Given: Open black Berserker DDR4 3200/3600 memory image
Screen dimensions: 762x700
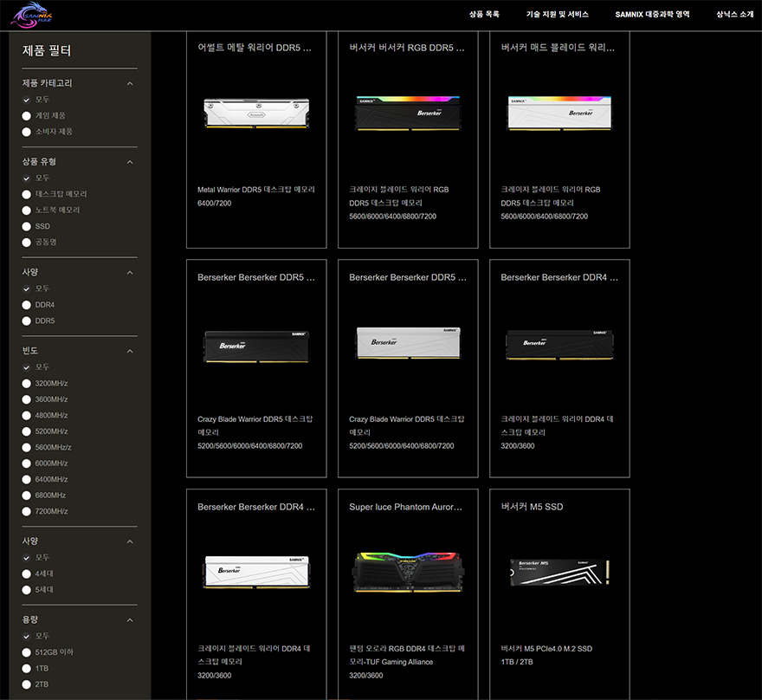Looking at the screenshot, I should click(x=559, y=345).
